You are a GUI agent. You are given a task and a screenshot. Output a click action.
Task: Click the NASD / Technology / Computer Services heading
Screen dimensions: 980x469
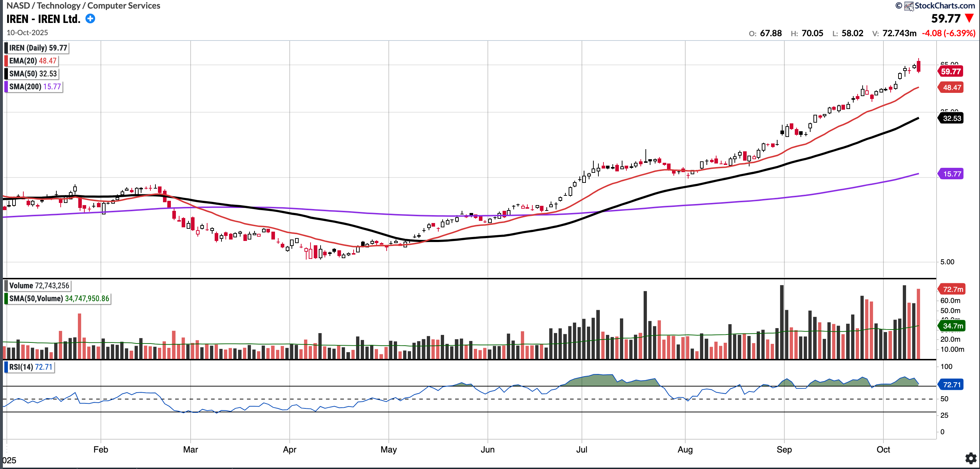point(83,6)
